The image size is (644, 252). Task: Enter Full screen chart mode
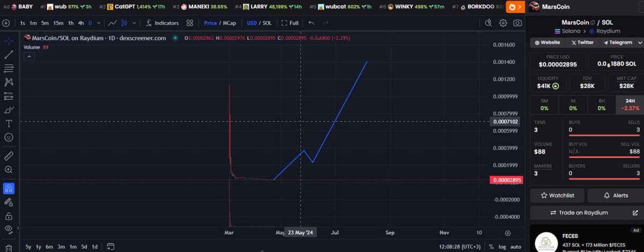[x=290, y=23]
